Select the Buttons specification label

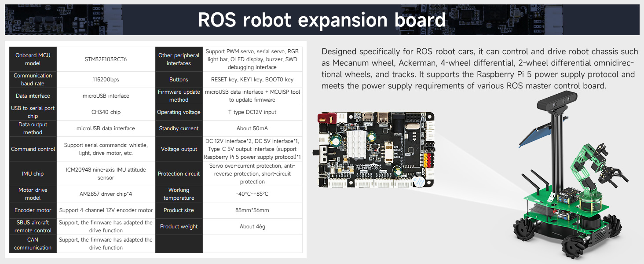pyautogui.click(x=179, y=79)
